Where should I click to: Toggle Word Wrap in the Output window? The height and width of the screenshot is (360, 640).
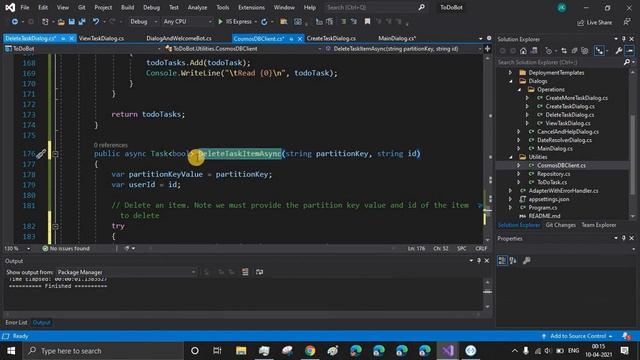[260, 272]
